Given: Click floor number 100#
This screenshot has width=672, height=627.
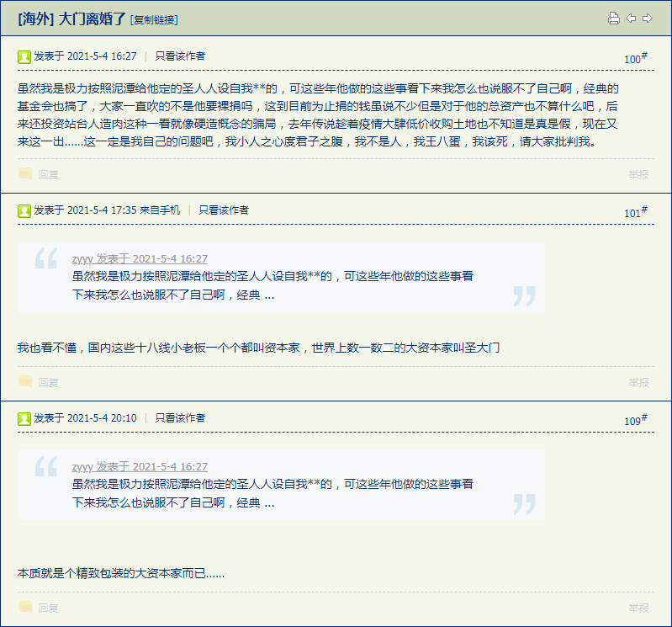Looking at the screenshot, I should pos(636,58).
